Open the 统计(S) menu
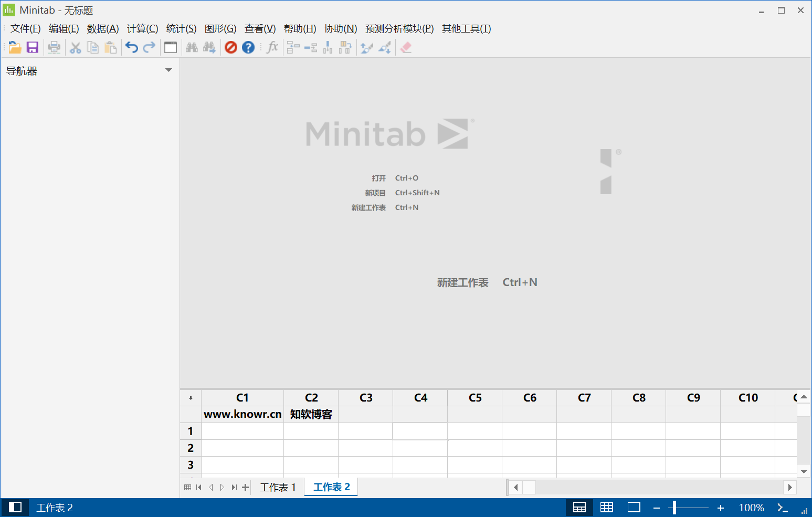 tap(182, 29)
